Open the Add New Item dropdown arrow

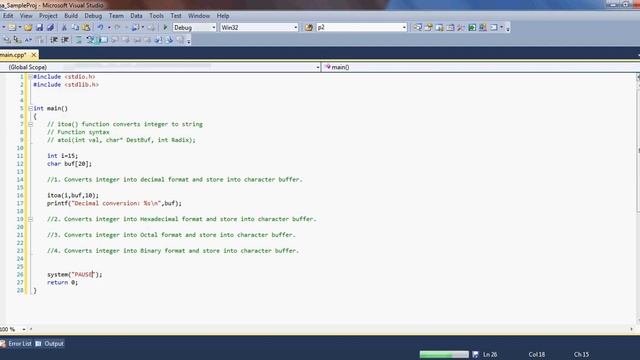tap(20, 27)
